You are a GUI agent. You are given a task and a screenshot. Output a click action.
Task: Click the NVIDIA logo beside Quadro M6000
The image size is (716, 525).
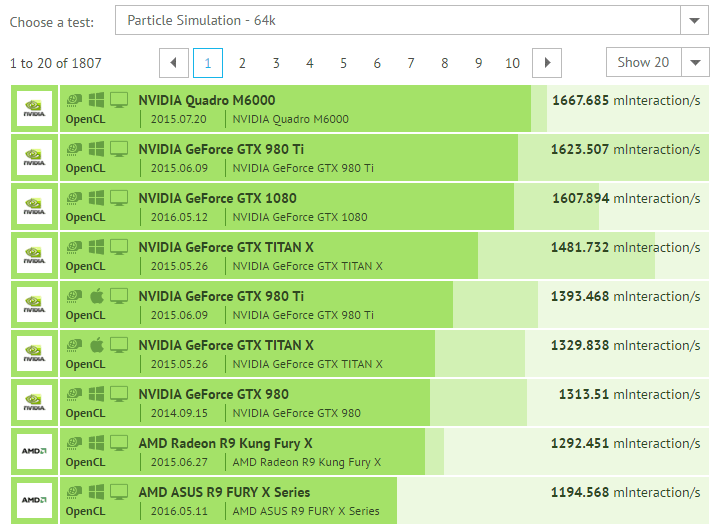[34, 109]
